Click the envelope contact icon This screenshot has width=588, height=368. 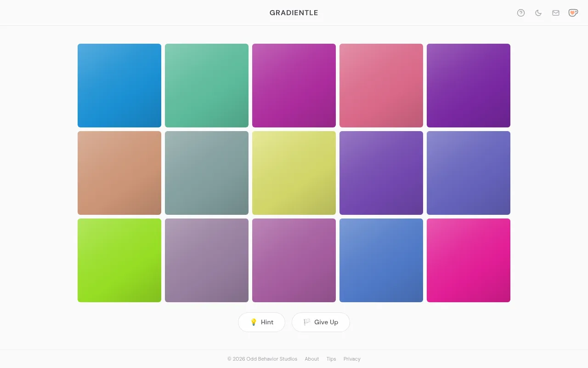(556, 13)
